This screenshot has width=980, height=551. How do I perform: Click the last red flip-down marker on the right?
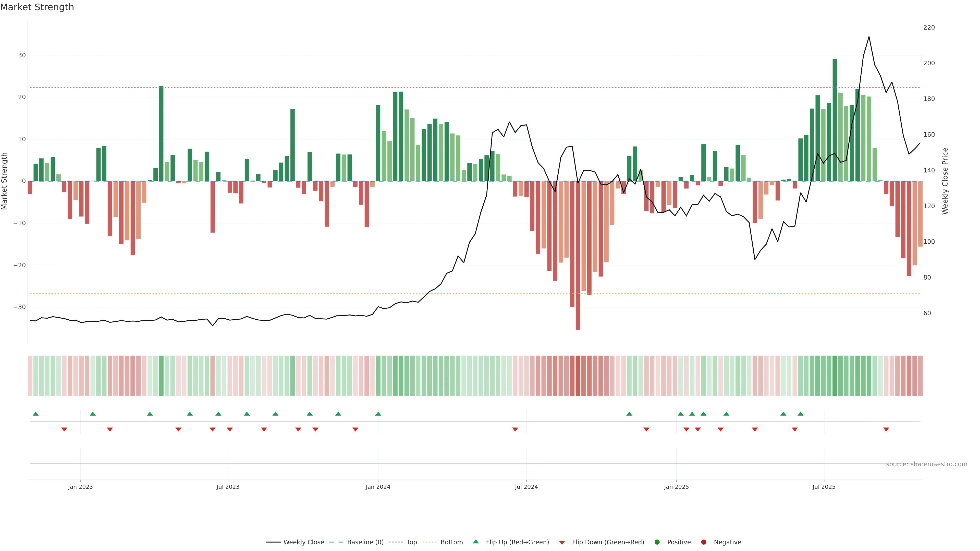tap(886, 429)
